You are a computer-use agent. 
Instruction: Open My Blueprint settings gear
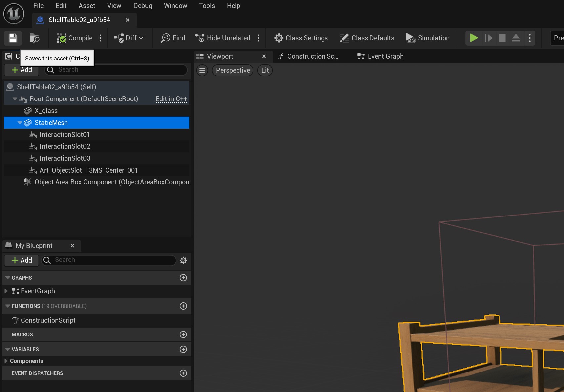click(x=183, y=260)
